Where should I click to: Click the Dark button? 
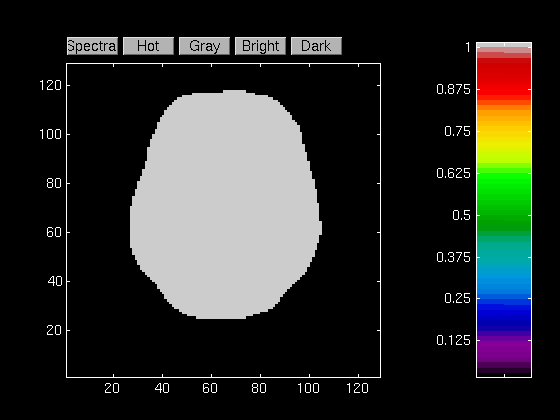click(x=316, y=46)
